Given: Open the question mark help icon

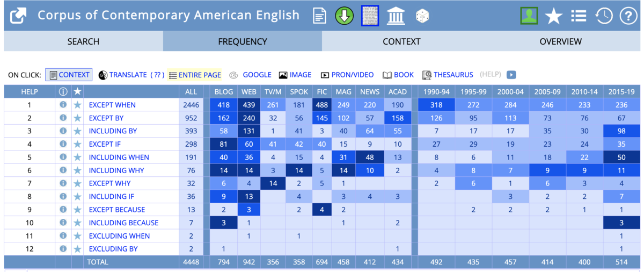Looking at the screenshot, I should (x=628, y=16).
